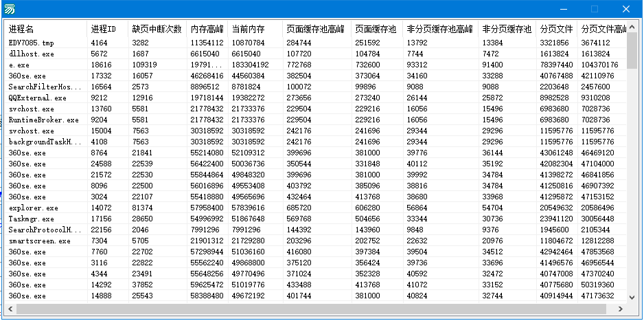Click process ID 8764 cell
Viewport: 644px width, 321px height.
click(99, 153)
